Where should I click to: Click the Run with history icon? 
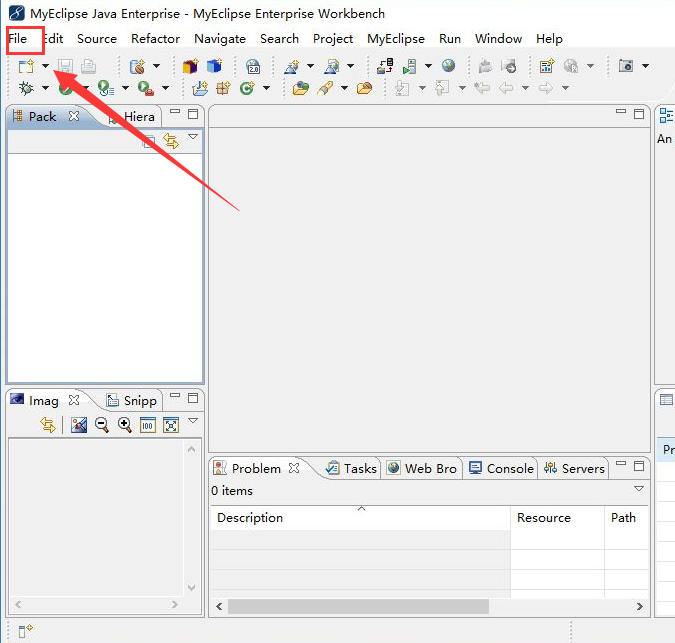(x=105, y=88)
